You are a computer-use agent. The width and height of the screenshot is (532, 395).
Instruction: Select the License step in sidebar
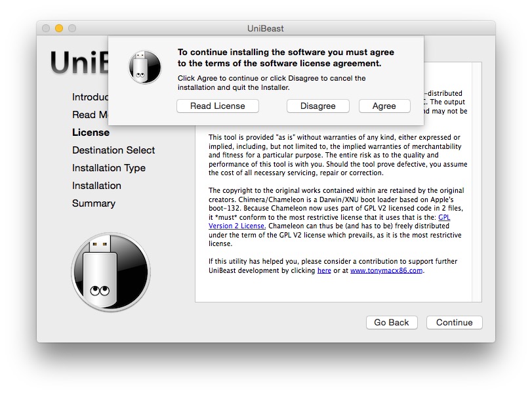pos(91,133)
